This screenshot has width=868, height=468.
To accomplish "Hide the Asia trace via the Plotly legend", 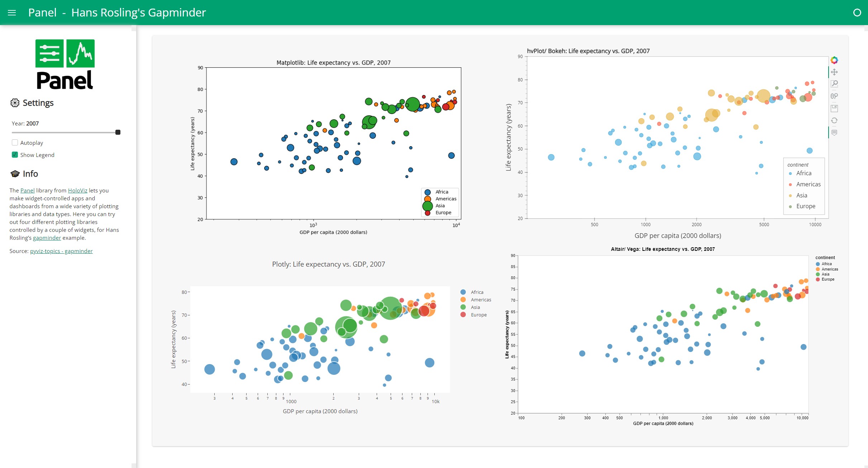I will coord(474,307).
